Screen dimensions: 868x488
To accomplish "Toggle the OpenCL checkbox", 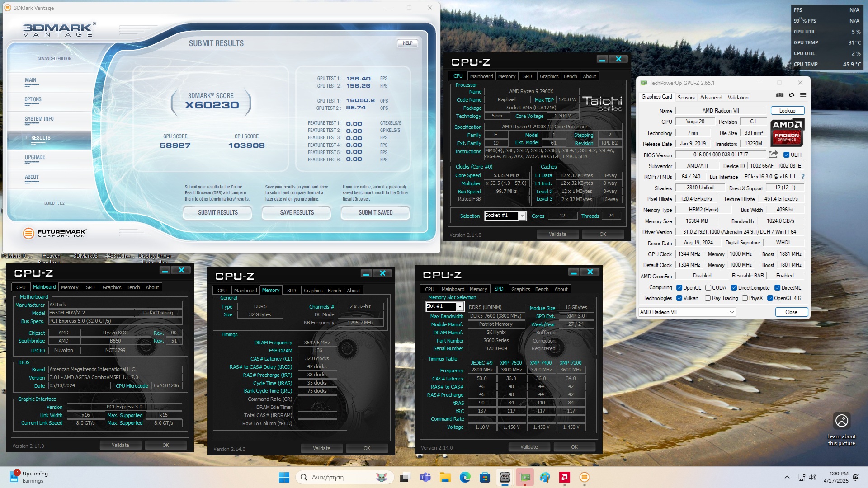I will click(x=679, y=288).
